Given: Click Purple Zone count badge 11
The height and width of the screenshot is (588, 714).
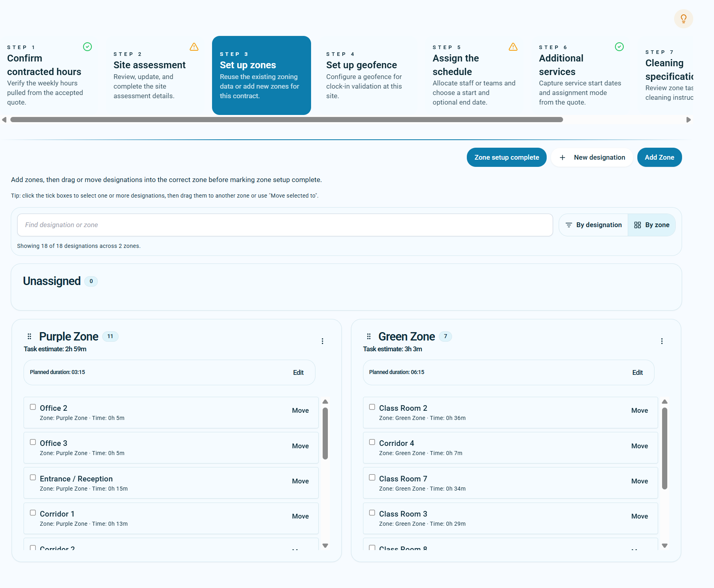Looking at the screenshot, I should pyautogui.click(x=110, y=337).
